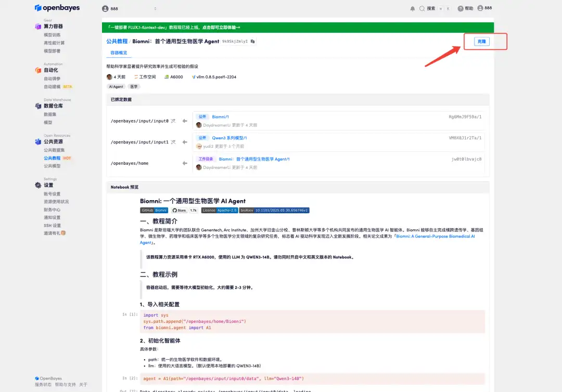Click the gift icon beside 邀请有礼
562x392 pixels.
[63, 233]
